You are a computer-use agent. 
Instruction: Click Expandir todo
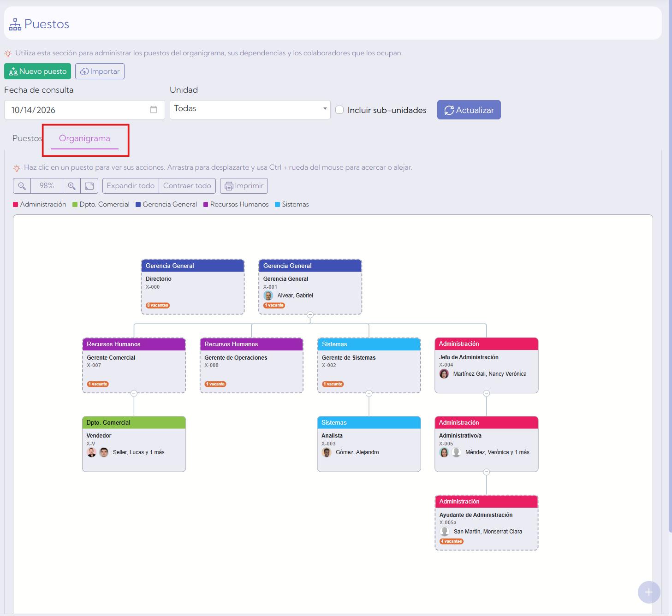[131, 186]
